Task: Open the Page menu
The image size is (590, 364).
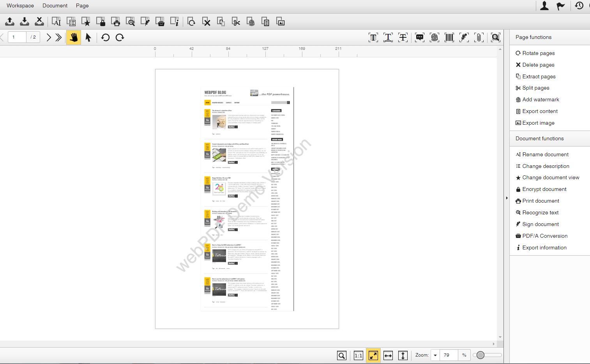Action: [82, 5]
